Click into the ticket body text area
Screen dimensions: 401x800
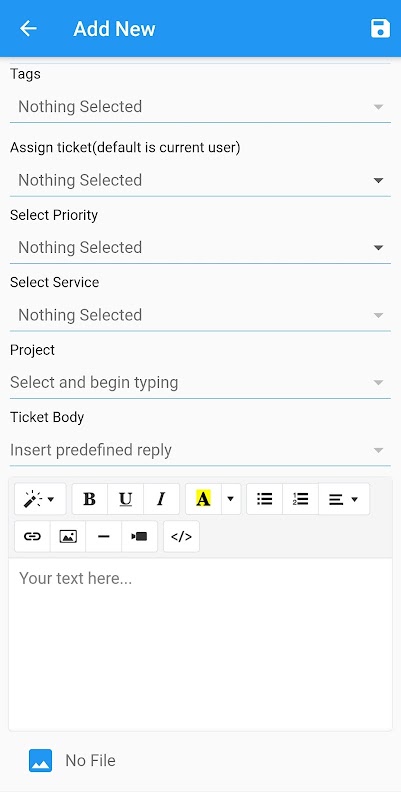200,644
